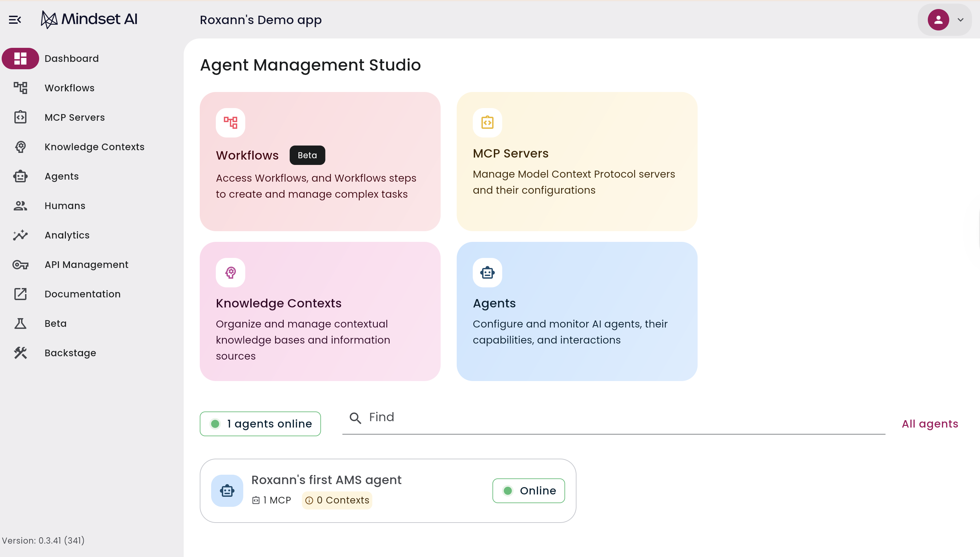Select the Agents robot icon in the sidebar
The height and width of the screenshot is (557, 980).
coord(20,176)
